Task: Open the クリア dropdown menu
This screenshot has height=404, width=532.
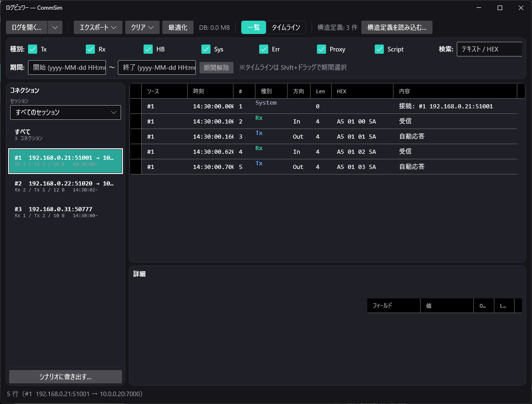Action: (142, 28)
